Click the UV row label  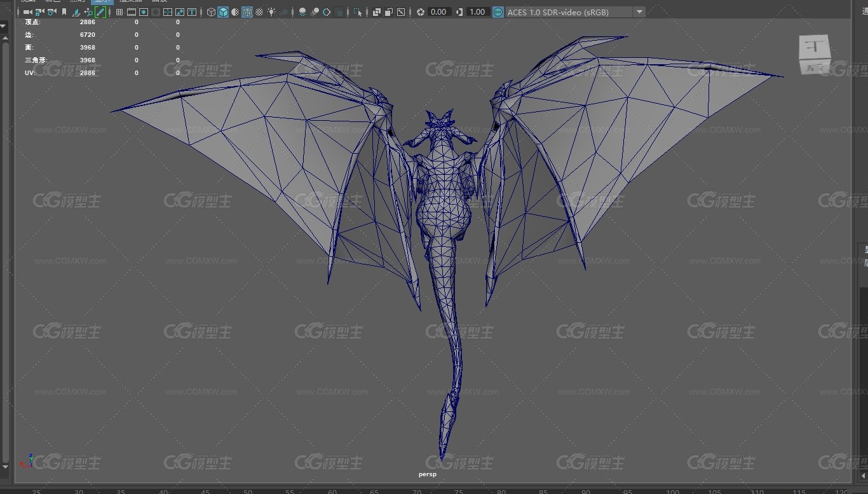pos(29,73)
